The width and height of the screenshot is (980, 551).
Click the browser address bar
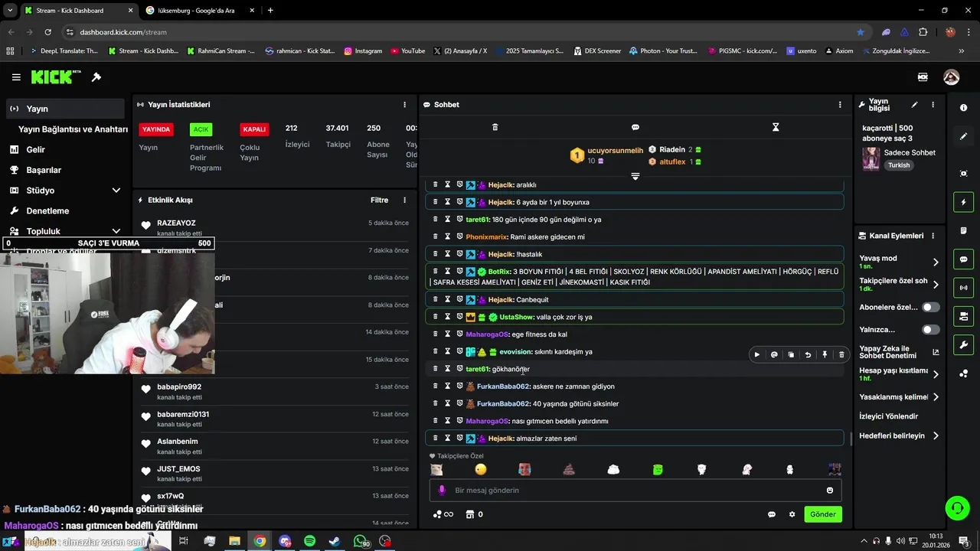click(459, 32)
